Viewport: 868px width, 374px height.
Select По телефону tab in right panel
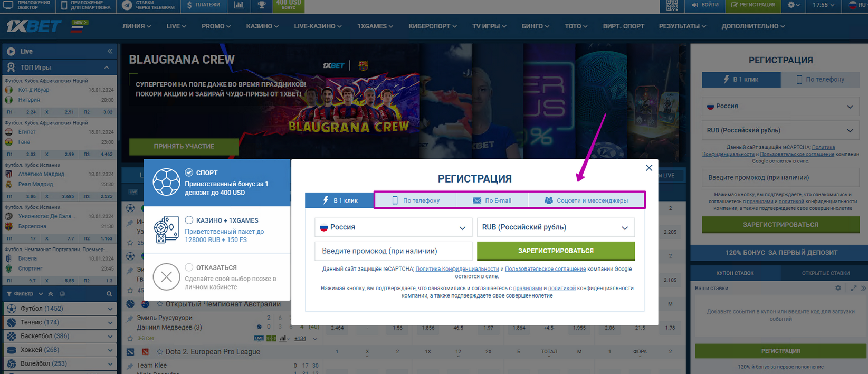tap(821, 80)
